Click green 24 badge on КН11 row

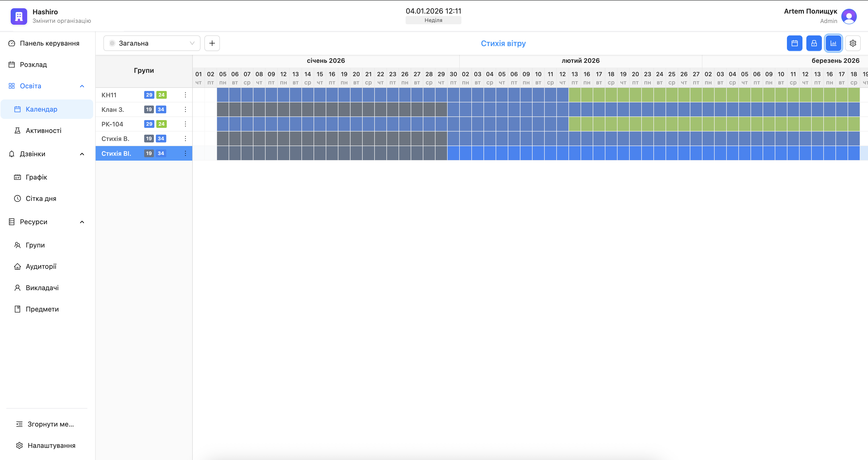point(161,95)
